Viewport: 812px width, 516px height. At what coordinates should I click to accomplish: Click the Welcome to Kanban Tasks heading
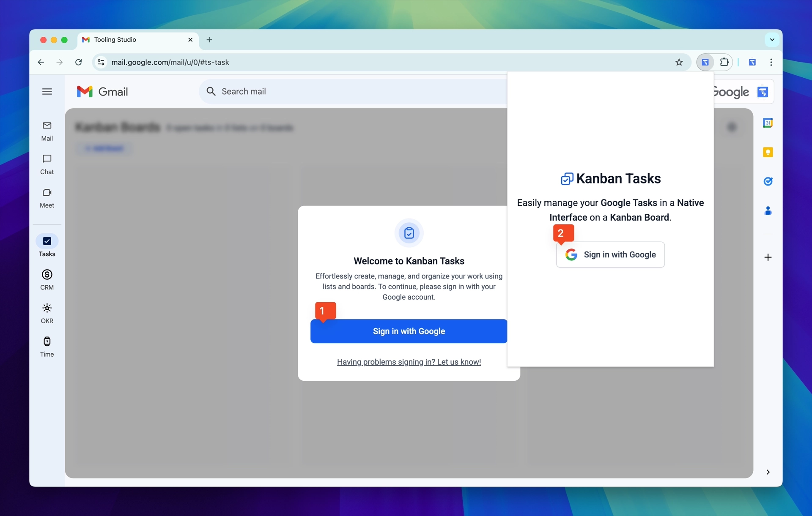409,261
